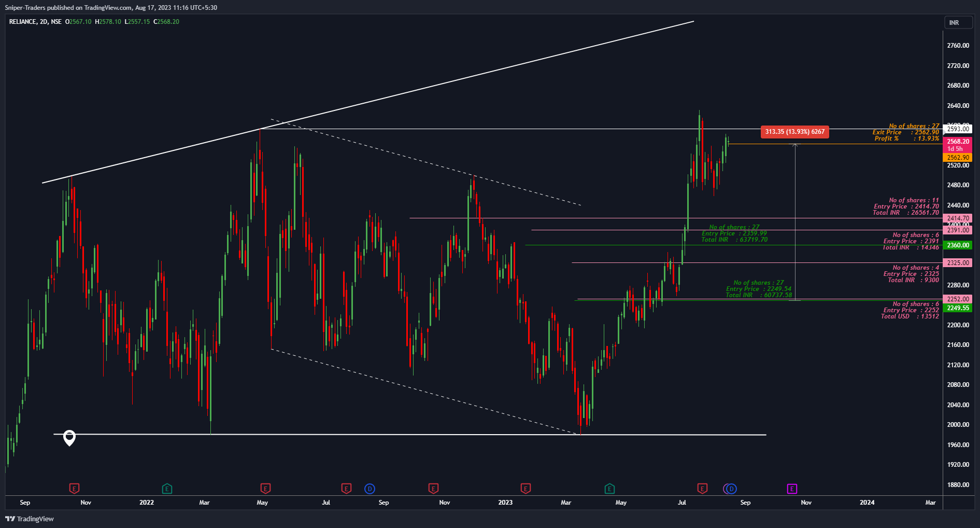This screenshot has width=980, height=528.
Task: Click the green Entry Price : 2249.54 annotation
Action: tap(759, 289)
